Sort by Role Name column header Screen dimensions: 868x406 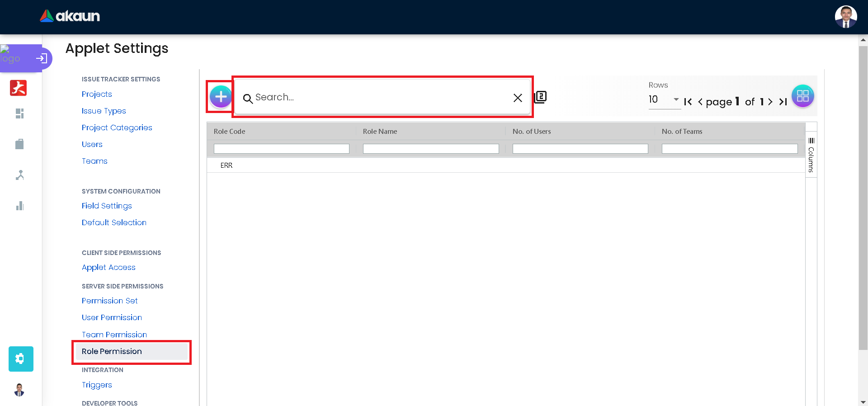point(380,132)
